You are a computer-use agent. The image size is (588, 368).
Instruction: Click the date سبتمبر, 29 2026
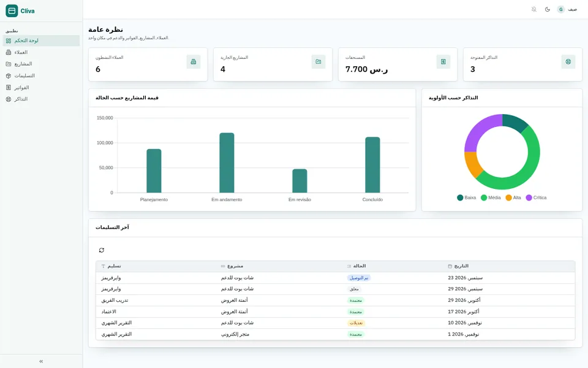pos(466,289)
